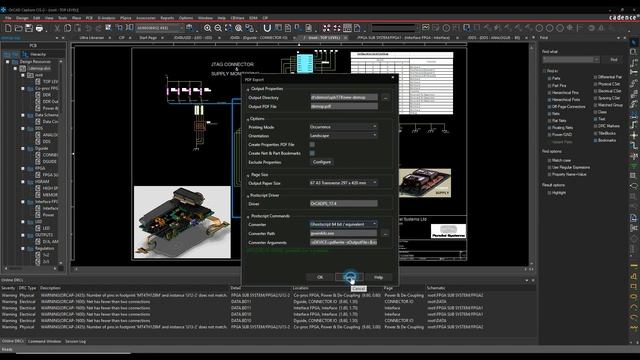Viewport: 640px width, 360px height.
Task: Select DDR page in project tree
Action: (47, 95)
